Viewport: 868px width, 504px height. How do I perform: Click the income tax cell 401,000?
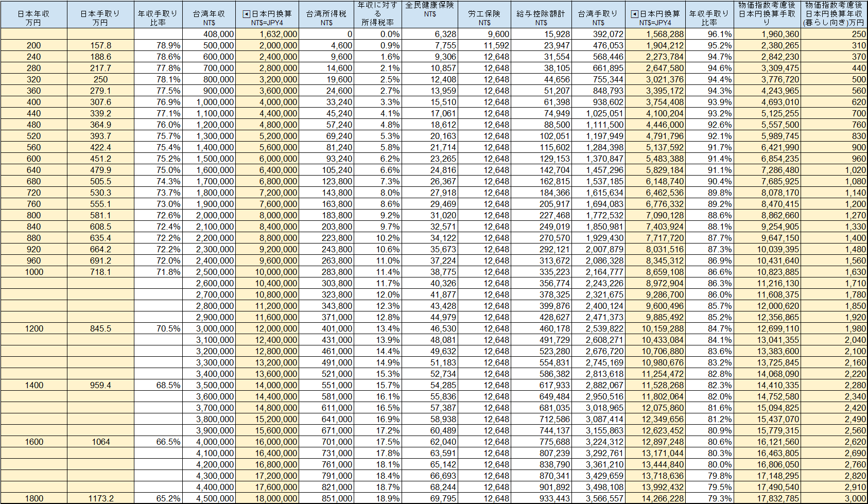326,328
